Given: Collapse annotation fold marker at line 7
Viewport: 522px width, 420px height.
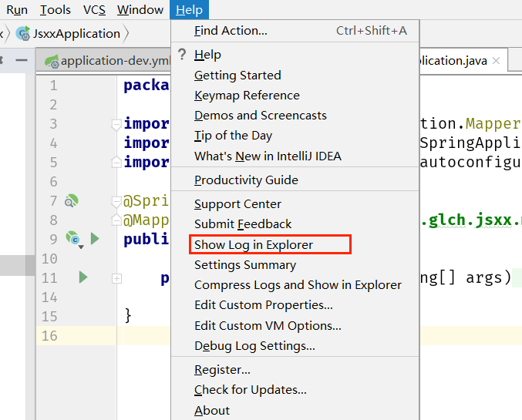Looking at the screenshot, I should coord(116,202).
